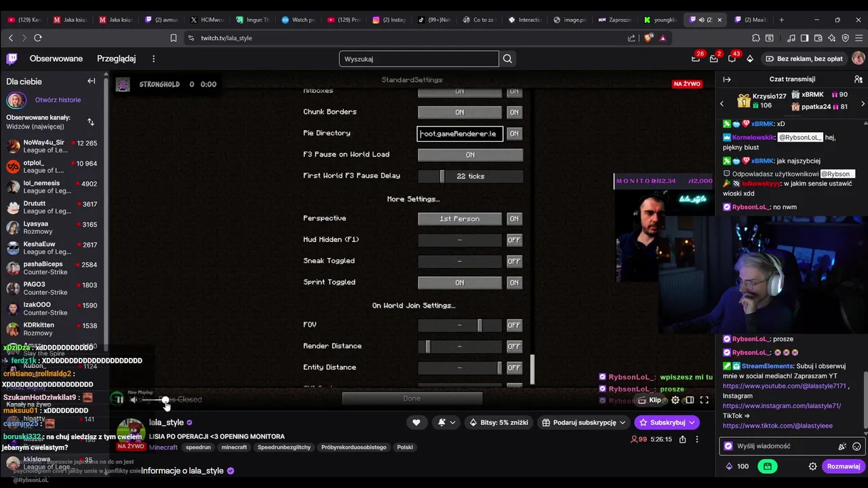The height and width of the screenshot is (488, 868).
Task: Click the search magnifier button
Action: 507,59
